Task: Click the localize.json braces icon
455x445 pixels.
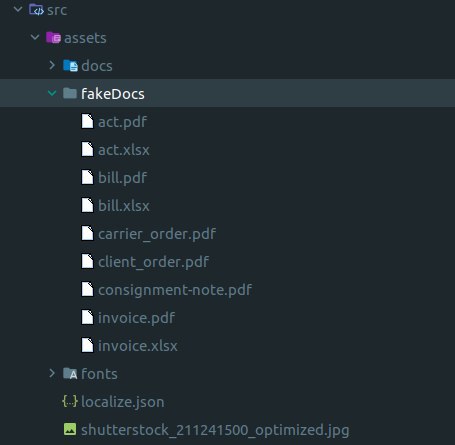Action: (x=70, y=401)
